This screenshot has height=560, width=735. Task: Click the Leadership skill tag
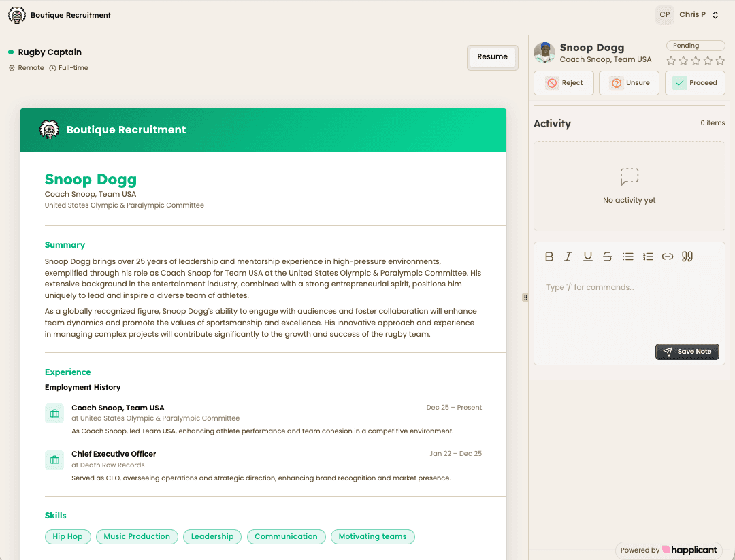pyautogui.click(x=212, y=537)
